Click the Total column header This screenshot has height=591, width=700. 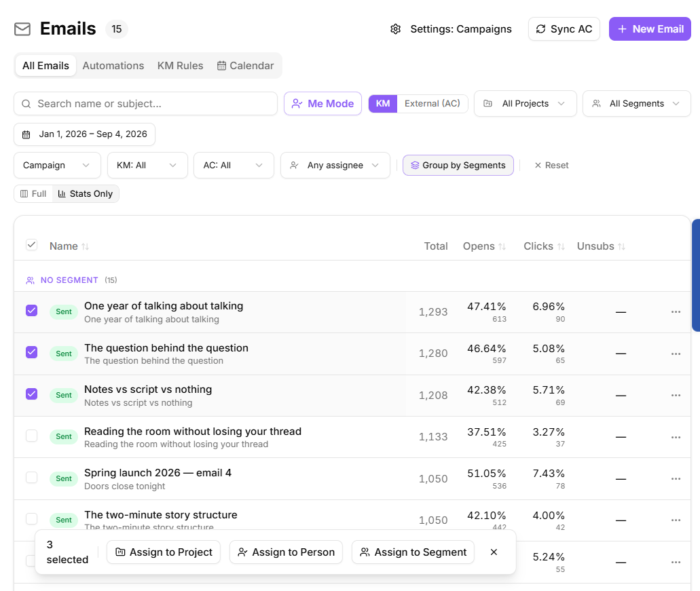click(x=436, y=246)
